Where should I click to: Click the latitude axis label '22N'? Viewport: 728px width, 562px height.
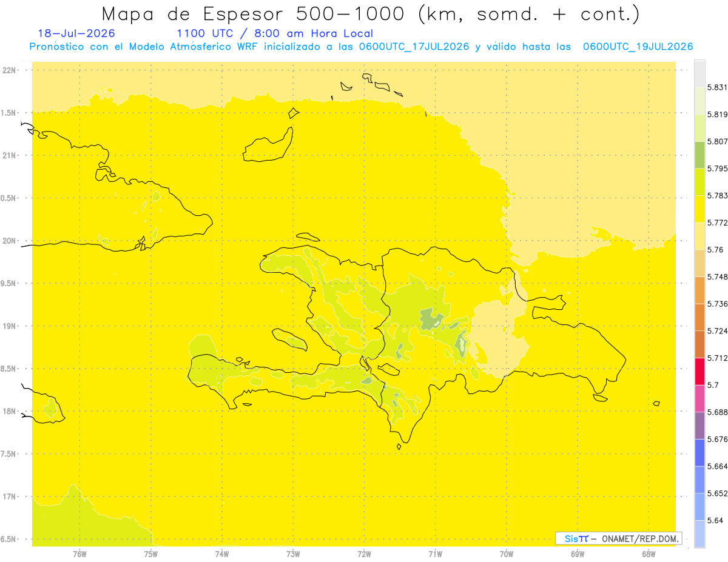tap(10, 70)
